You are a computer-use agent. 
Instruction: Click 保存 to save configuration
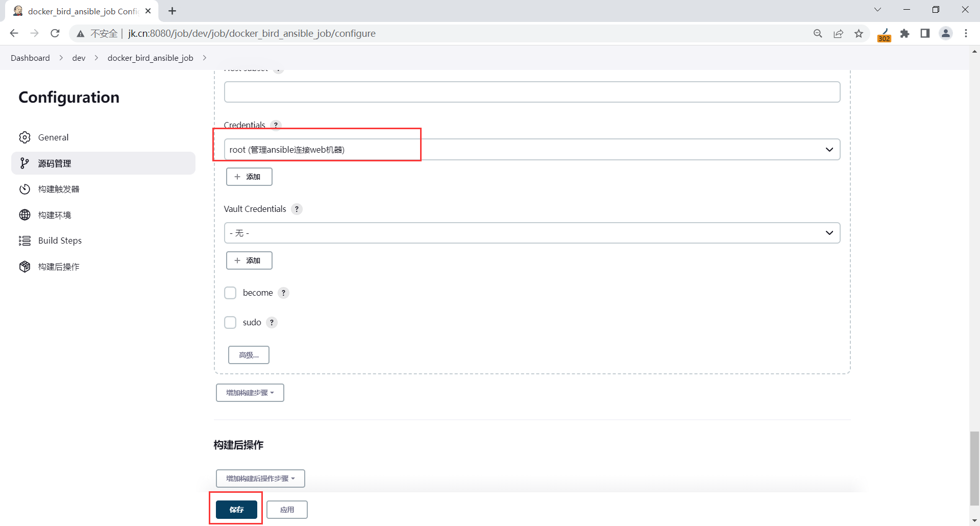(x=236, y=510)
